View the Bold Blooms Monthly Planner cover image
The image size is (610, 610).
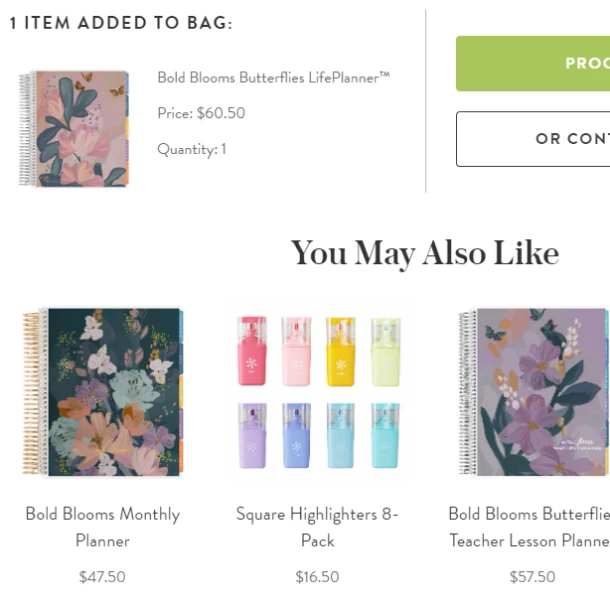coord(102,392)
